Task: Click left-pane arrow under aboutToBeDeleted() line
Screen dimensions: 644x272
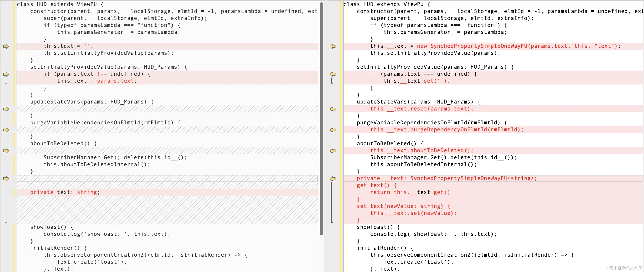Action: [6, 151]
